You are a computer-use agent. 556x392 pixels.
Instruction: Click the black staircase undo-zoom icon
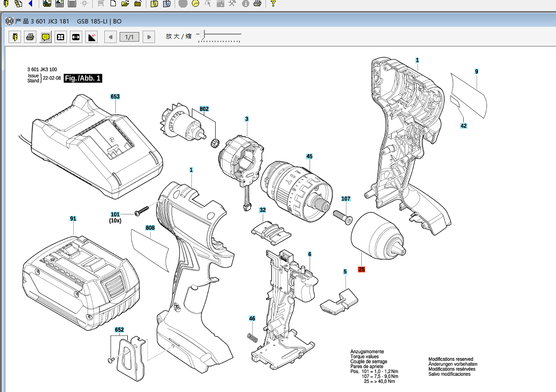tap(91, 37)
